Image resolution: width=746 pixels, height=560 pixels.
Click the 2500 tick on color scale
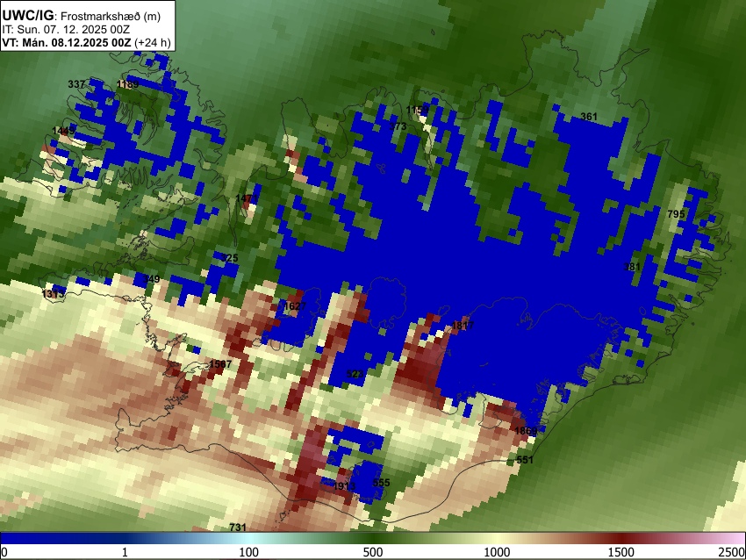pyautogui.click(x=732, y=552)
